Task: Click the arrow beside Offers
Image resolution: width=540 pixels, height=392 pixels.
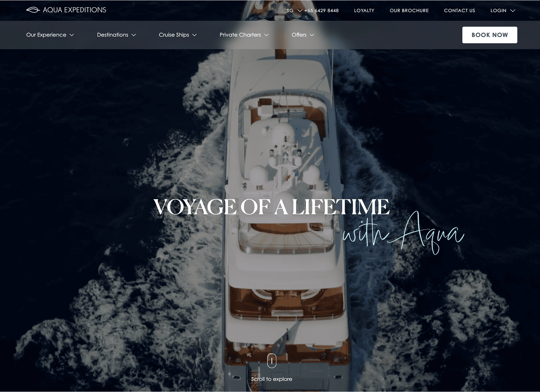Action: point(312,35)
